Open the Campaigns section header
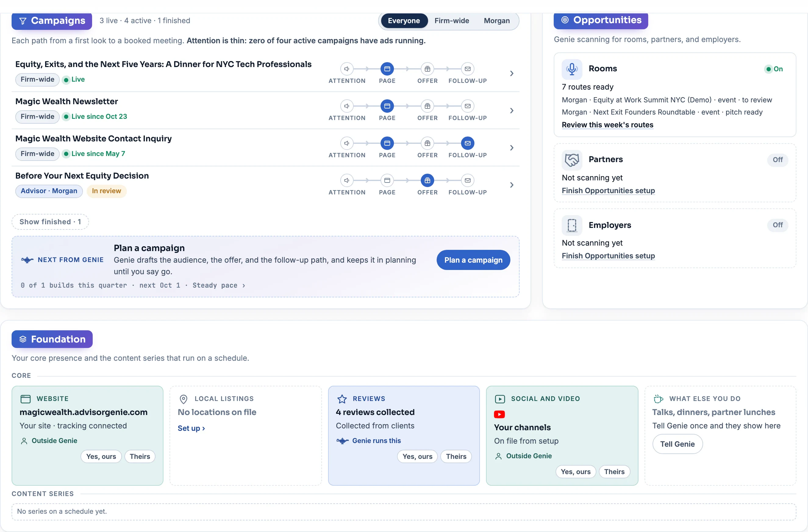This screenshot has height=532, width=808. 52,21
